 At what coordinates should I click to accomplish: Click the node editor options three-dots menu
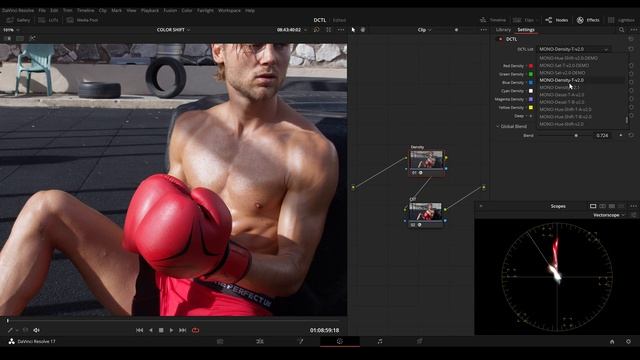(484, 30)
